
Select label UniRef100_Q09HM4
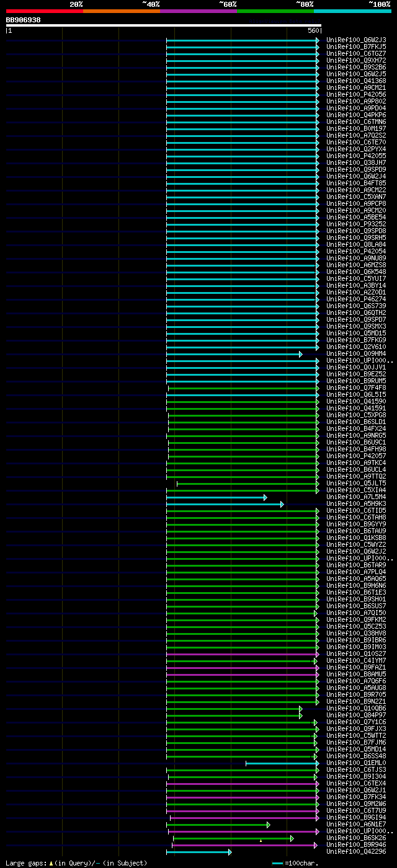(356, 354)
